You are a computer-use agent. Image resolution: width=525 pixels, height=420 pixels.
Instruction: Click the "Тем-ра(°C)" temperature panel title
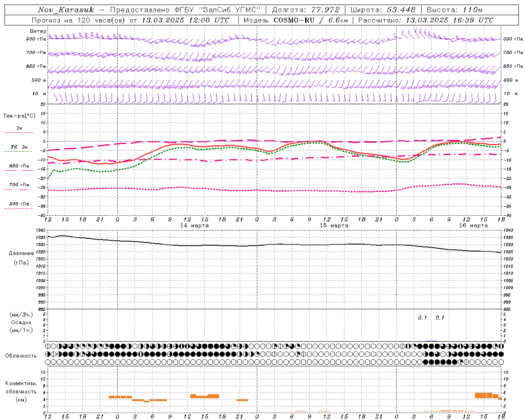coord(19,116)
